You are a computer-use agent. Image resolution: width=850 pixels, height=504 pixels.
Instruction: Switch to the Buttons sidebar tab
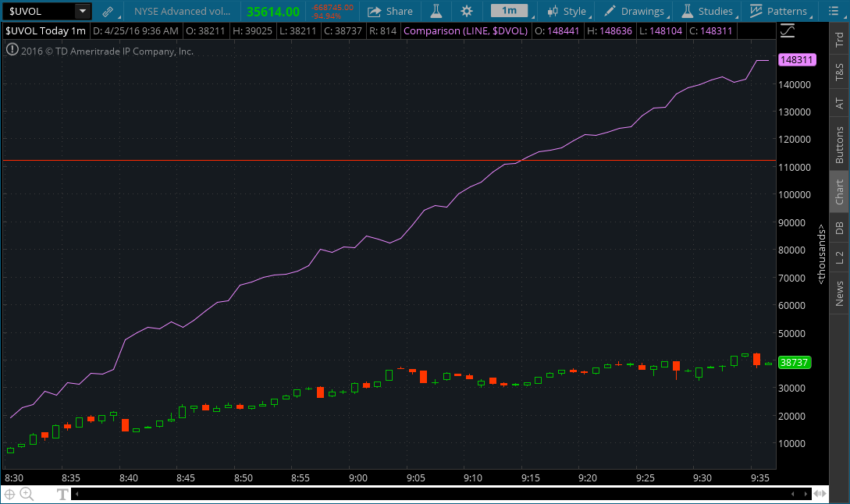click(x=839, y=144)
